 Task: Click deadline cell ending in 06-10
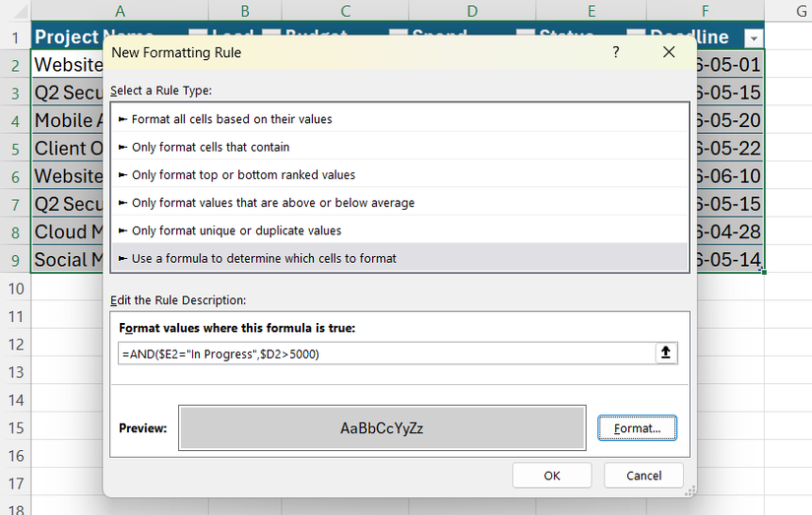[729, 176]
